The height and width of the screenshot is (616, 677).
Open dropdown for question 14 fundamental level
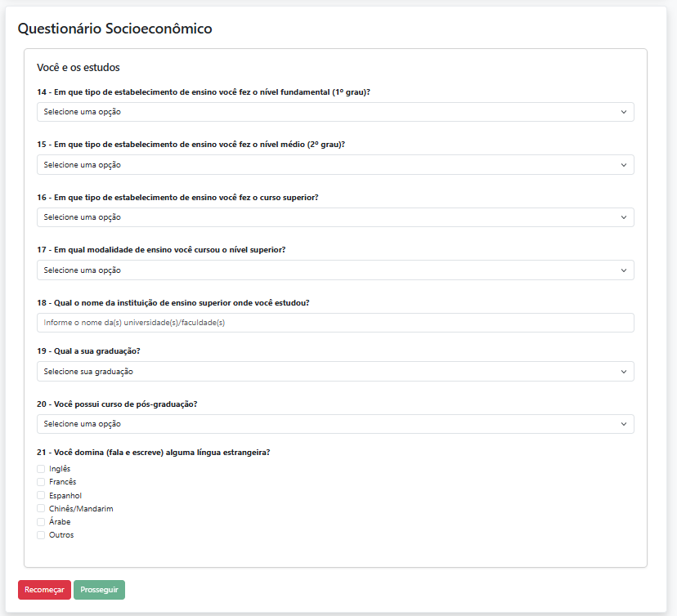[335, 112]
